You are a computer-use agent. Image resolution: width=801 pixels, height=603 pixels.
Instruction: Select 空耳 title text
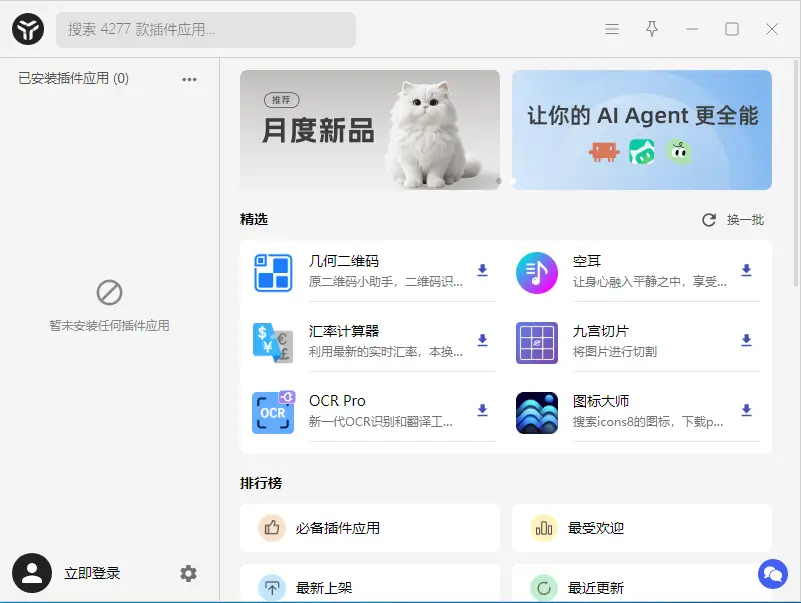pyautogui.click(x=586, y=261)
